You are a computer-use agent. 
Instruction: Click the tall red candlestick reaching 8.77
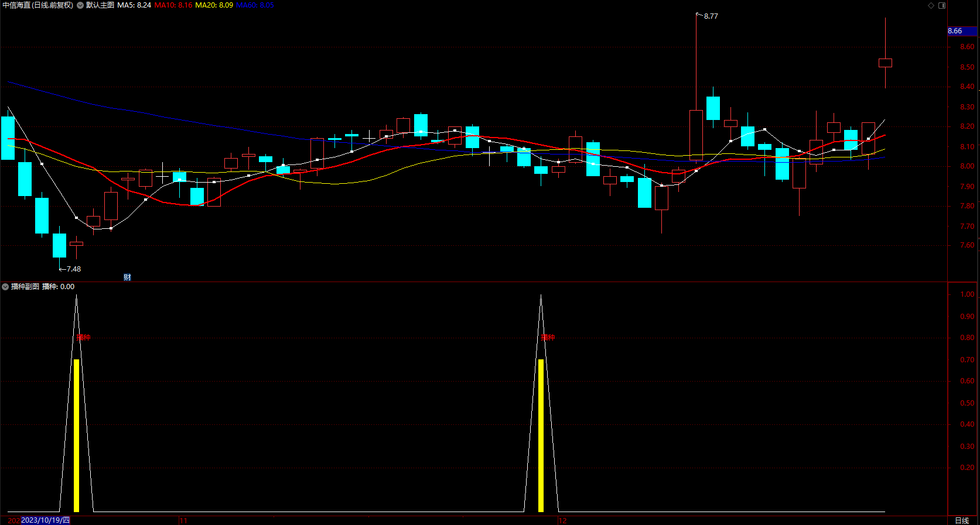696,135
